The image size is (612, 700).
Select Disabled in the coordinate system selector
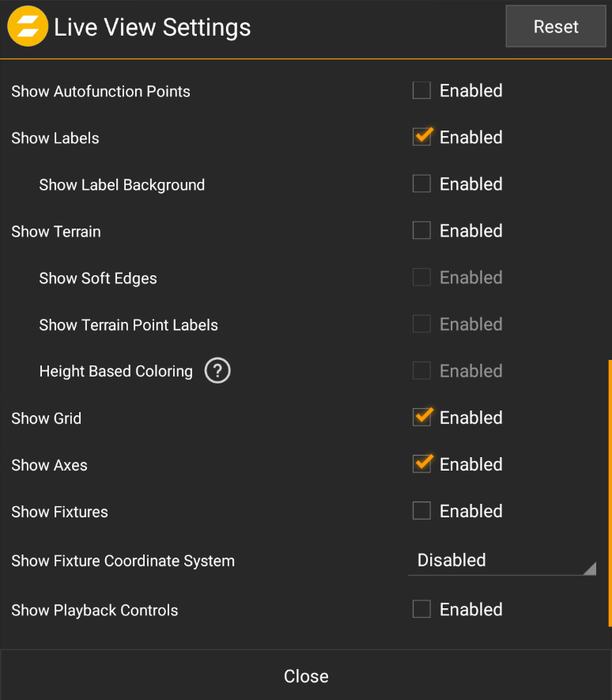[x=451, y=560]
